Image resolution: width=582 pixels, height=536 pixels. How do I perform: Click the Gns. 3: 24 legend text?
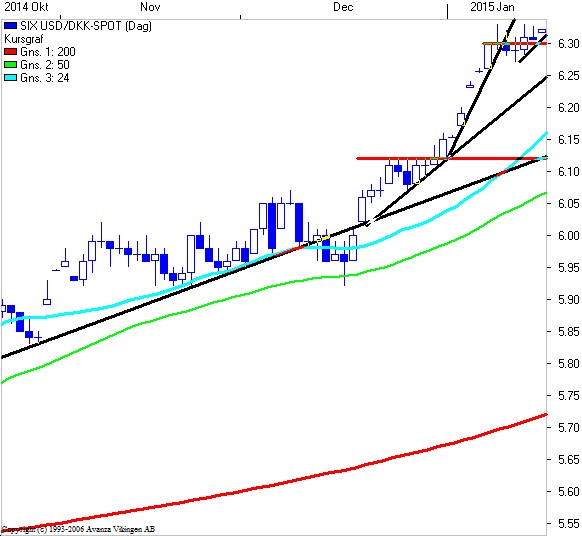pos(45,78)
